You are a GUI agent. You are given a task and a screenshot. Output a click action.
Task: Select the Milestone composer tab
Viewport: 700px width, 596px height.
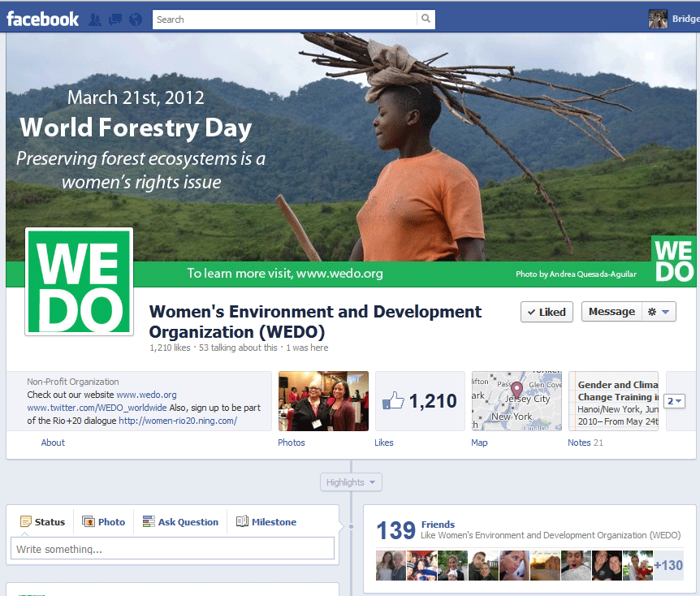point(266,522)
